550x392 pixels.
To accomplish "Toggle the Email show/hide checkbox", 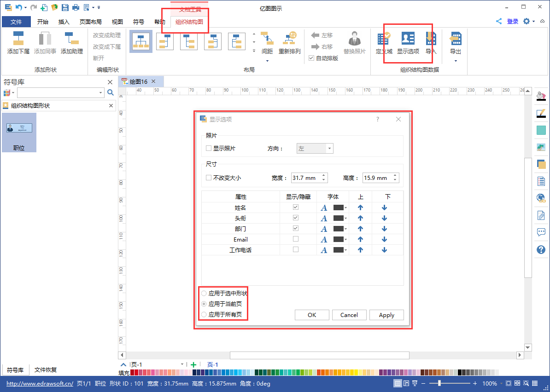I will pos(296,239).
